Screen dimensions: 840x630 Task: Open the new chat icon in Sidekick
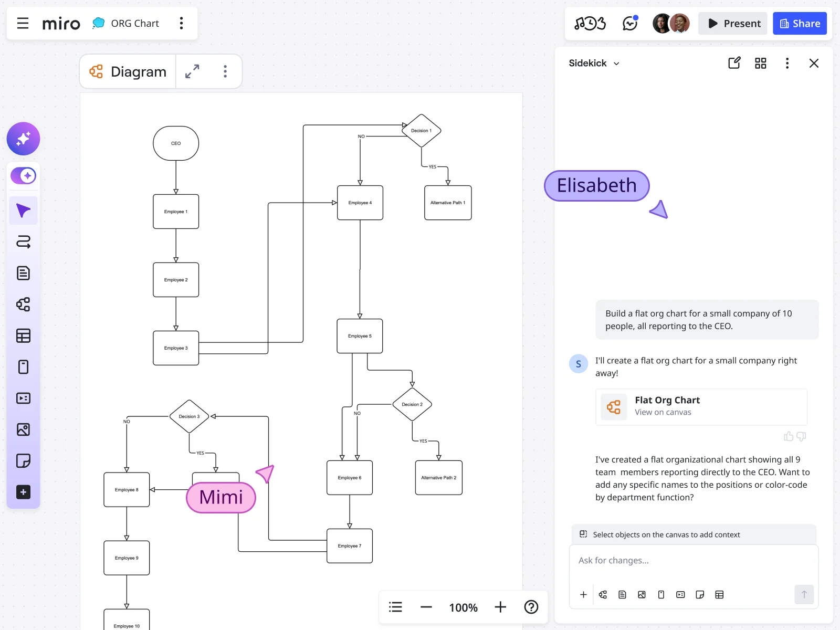[734, 63]
